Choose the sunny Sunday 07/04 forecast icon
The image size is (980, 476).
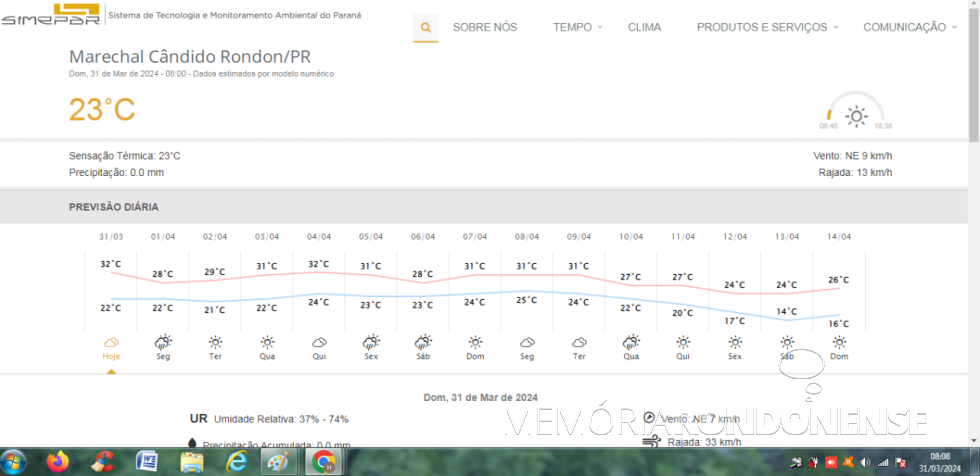[475, 342]
